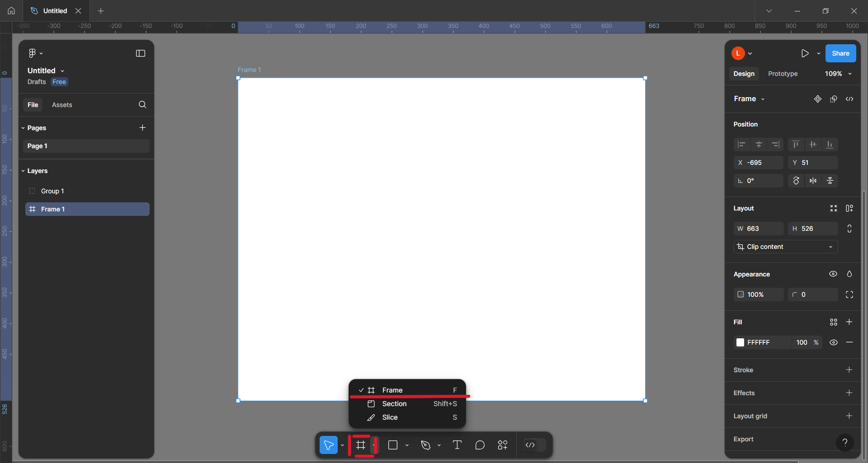Screen dimensions: 868x463
Task: Align vertical centers
Action: (x=813, y=145)
